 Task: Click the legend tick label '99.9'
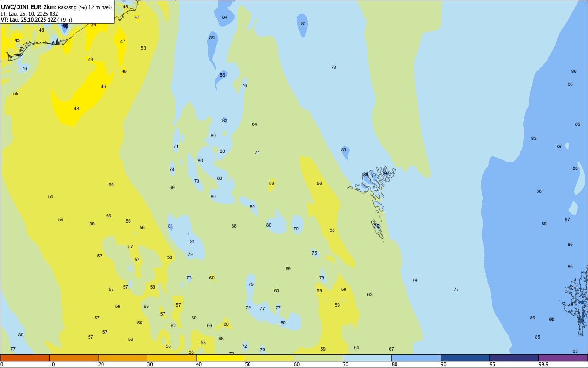[543, 364]
